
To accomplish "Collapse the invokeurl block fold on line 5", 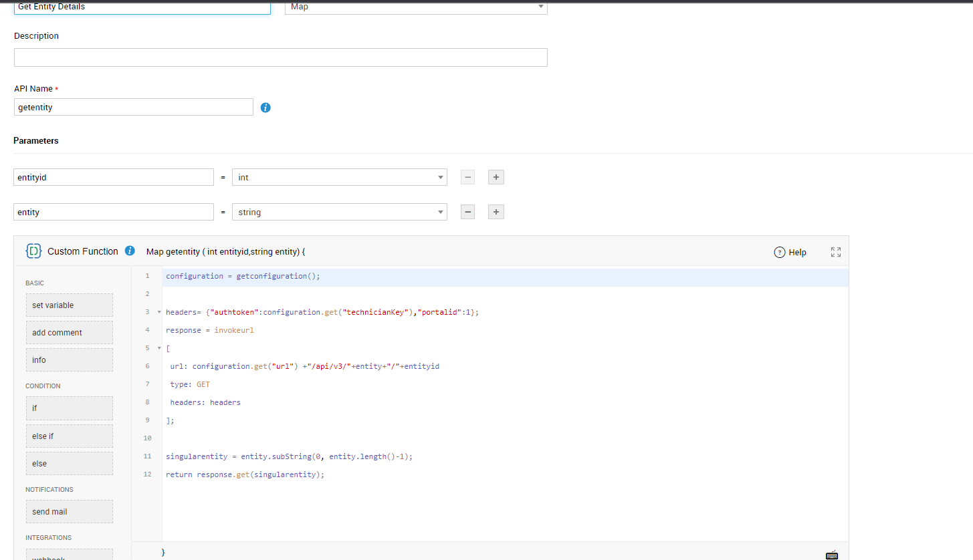I will pos(159,348).
